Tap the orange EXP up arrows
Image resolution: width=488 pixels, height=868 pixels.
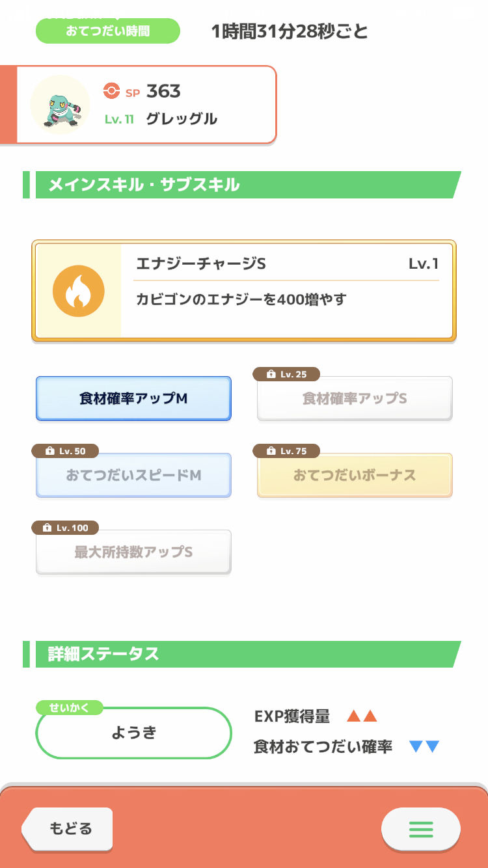point(362,716)
